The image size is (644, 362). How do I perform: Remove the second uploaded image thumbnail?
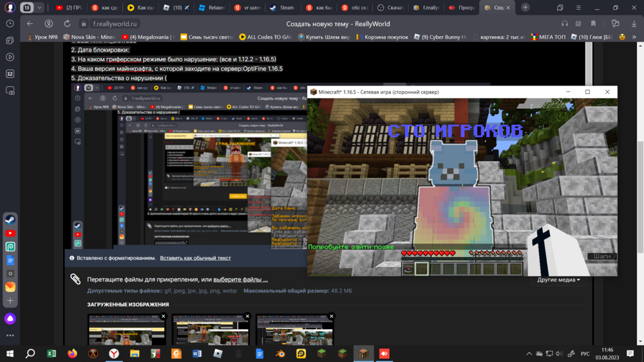pyautogui.click(x=247, y=316)
